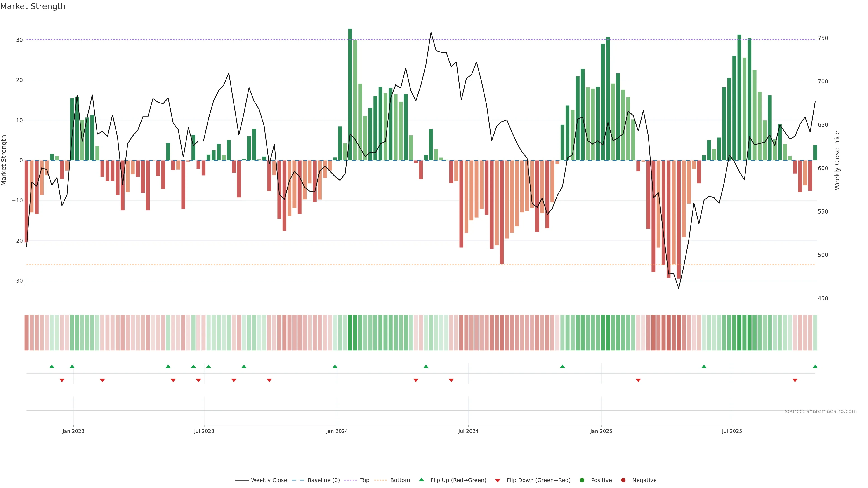Image resolution: width=868 pixels, height=488 pixels.
Task: Click the rightmost red flip-down triangle marker
Action: (x=795, y=380)
